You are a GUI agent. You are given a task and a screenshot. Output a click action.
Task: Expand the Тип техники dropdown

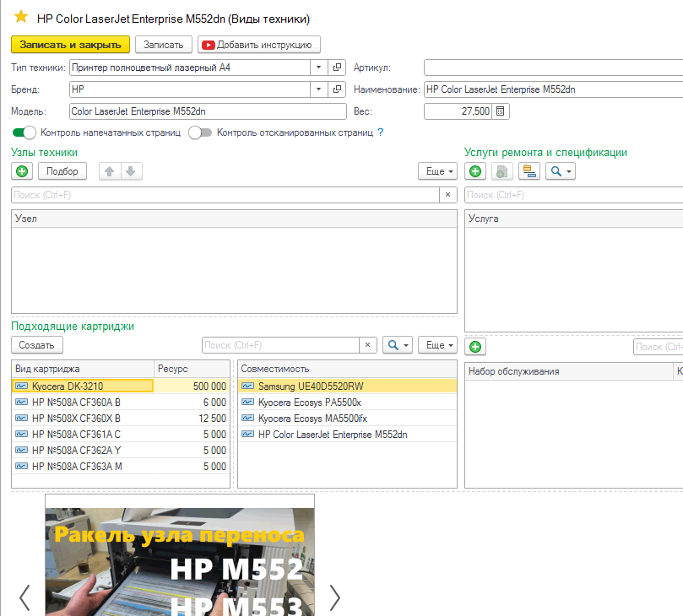319,68
